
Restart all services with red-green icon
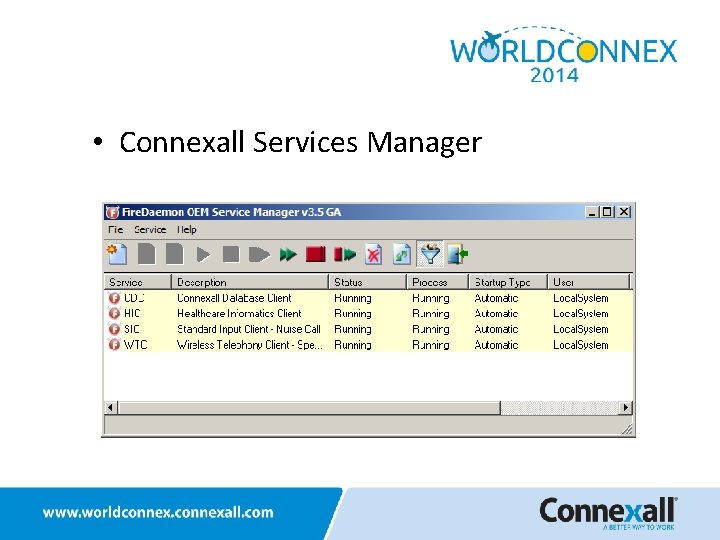pyautogui.click(x=345, y=254)
